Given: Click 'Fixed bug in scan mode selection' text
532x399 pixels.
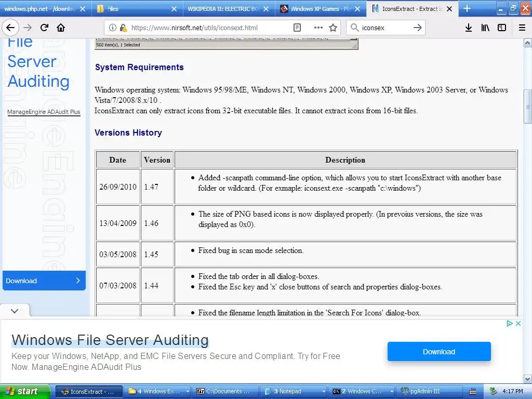Looking at the screenshot, I should point(251,250).
